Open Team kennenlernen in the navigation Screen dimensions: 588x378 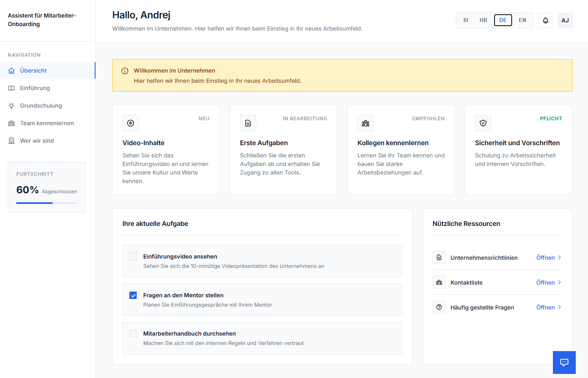[x=47, y=123]
